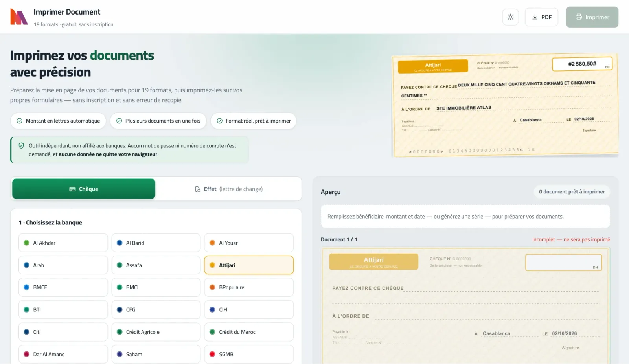Pick the BMCE bank
This screenshot has height=364, width=629.
63,287
